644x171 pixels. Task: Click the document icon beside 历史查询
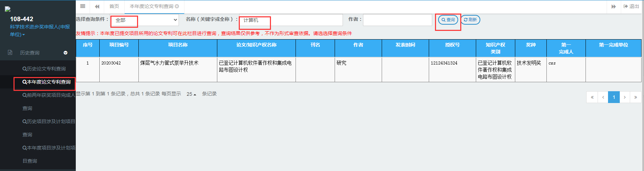[10, 52]
